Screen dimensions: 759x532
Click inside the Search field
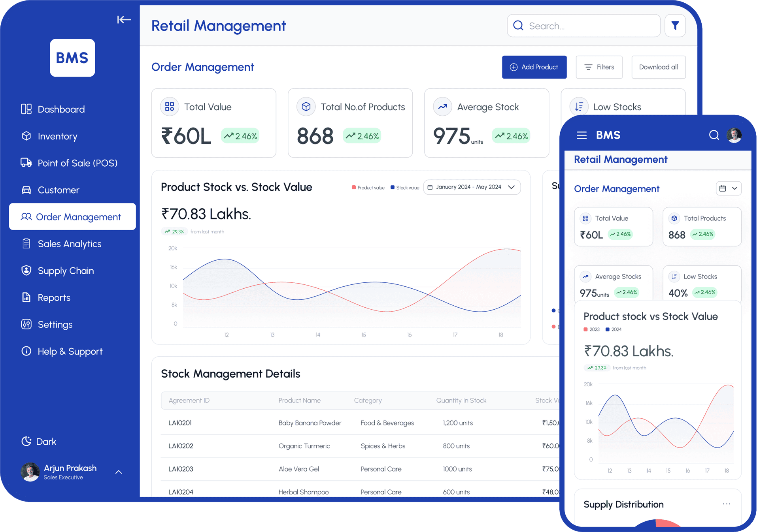pyautogui.click(x=581, y=25)
